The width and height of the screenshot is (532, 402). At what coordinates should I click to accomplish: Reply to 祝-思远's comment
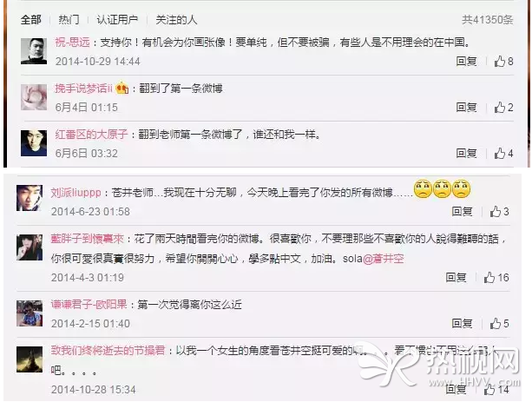point(466,62)
